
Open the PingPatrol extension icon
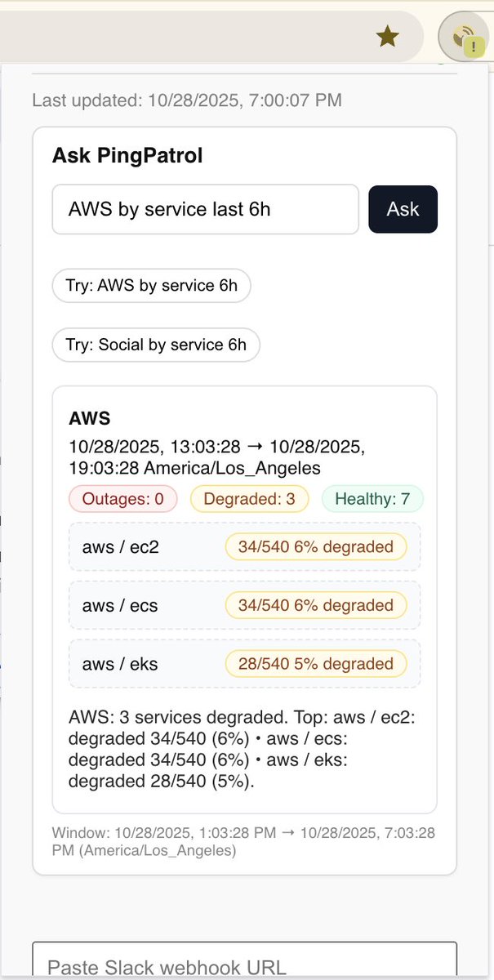465,36
